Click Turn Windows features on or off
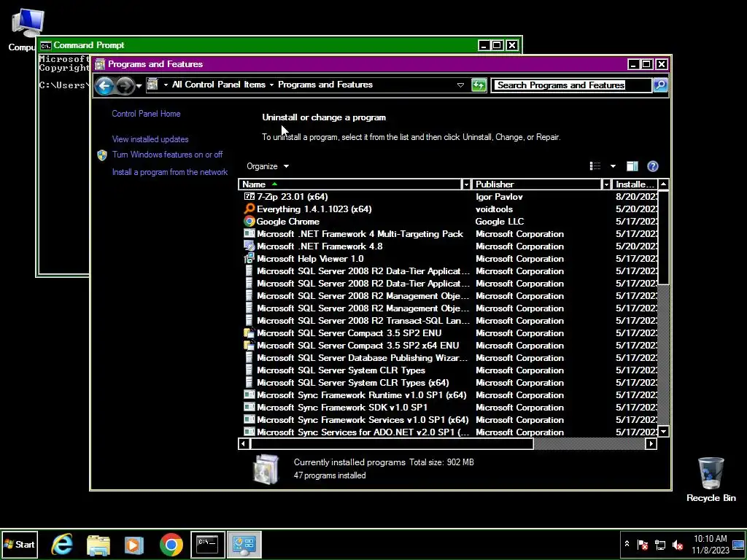The image size is (747, 560). 167,155
